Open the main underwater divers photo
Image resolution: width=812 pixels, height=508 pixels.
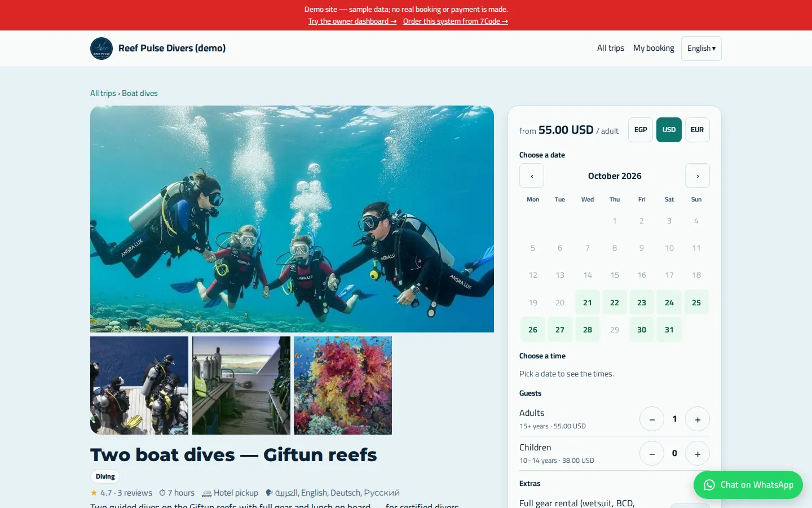pyautogui.click(x=292, y=219)
